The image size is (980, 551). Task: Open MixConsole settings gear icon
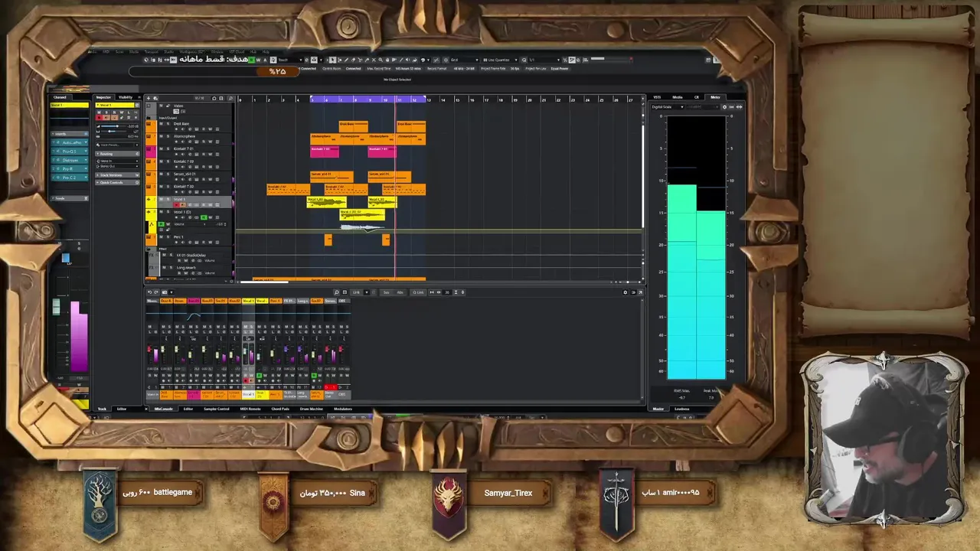coord(625,292)
